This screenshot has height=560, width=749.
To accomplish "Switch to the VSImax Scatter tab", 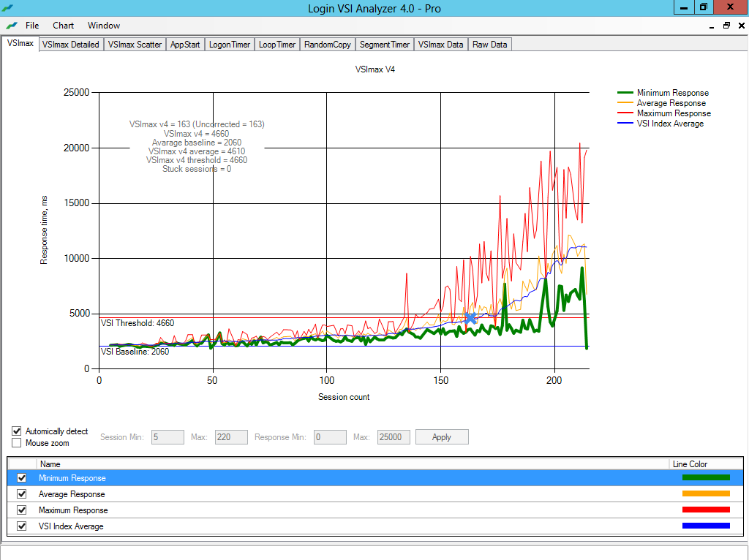I will click(135, 45).
